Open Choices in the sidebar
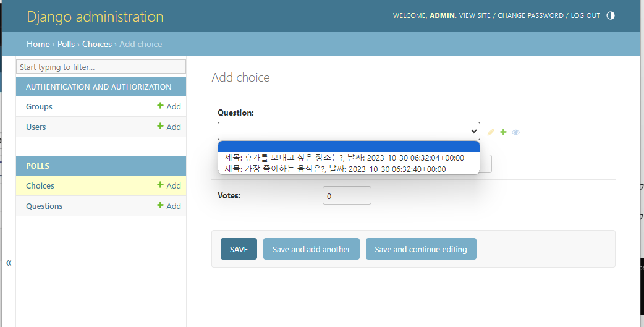Screen dimensions: 644x327 point(40,185)
